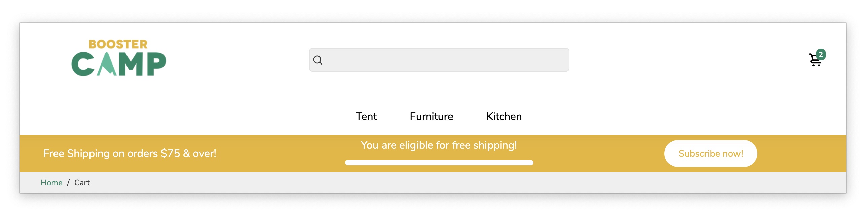Click the Cart breadcrumb label
This screenshot has width=868, height=213.
[x=82, y=183]
